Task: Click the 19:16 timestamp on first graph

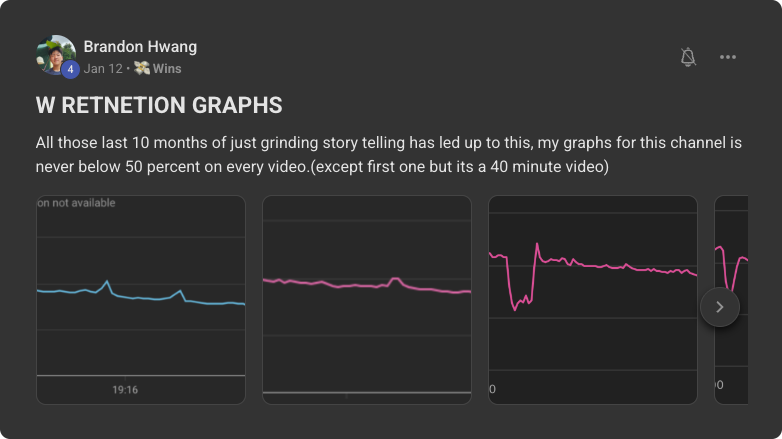Action: coord(125,390)
